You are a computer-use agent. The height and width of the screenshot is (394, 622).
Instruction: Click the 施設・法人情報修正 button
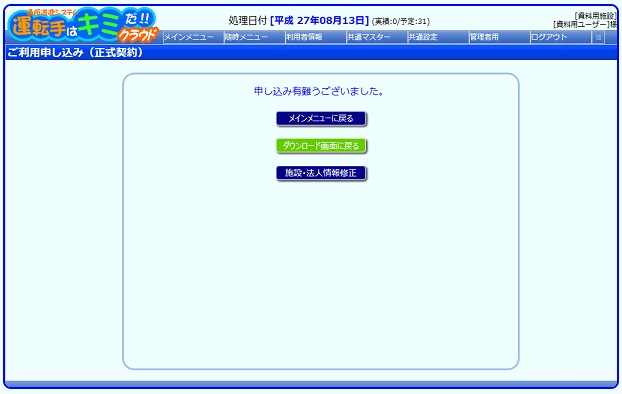coord(321,173)
